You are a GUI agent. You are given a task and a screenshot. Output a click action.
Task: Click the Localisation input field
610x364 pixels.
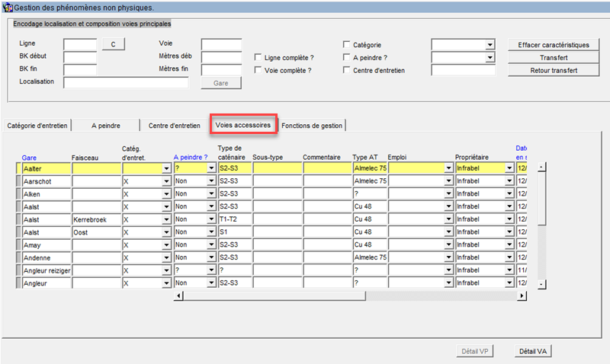[126, 82]
